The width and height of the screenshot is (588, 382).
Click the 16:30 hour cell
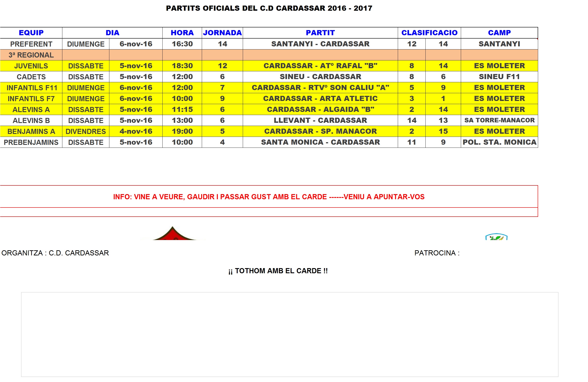pyautogui.click(x=182, y=44)
